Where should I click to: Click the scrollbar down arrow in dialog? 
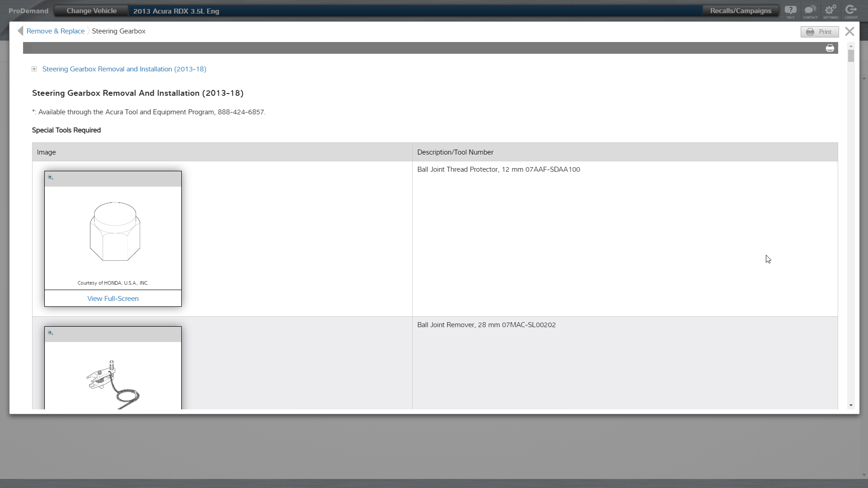[851, 405]
